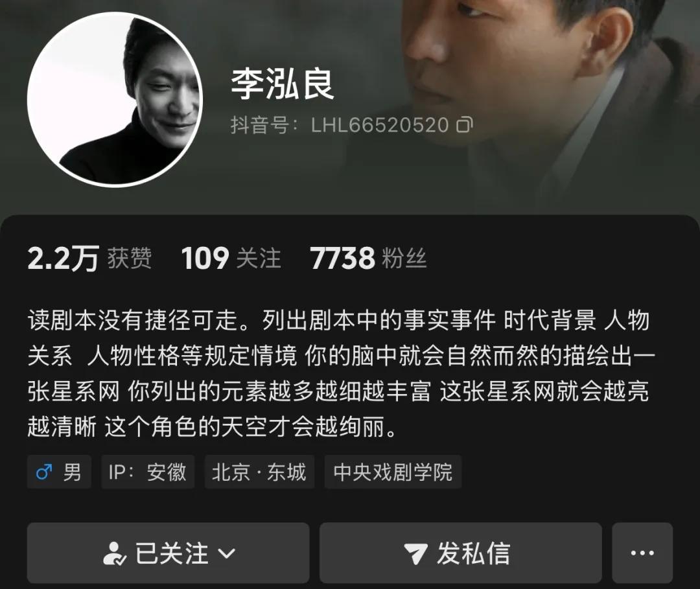700x589 pixels.
Task: Open the 109 关注 following list
Action: pos(231,259)
